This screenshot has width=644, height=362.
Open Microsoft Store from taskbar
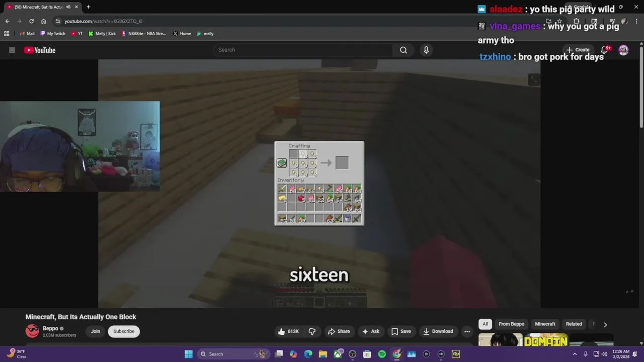(x=367, y=354)
